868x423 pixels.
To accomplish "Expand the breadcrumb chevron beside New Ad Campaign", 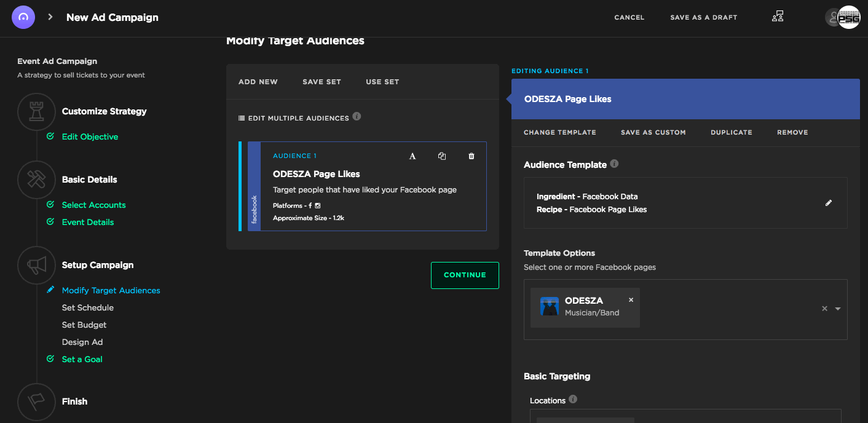I will point(50,17).
